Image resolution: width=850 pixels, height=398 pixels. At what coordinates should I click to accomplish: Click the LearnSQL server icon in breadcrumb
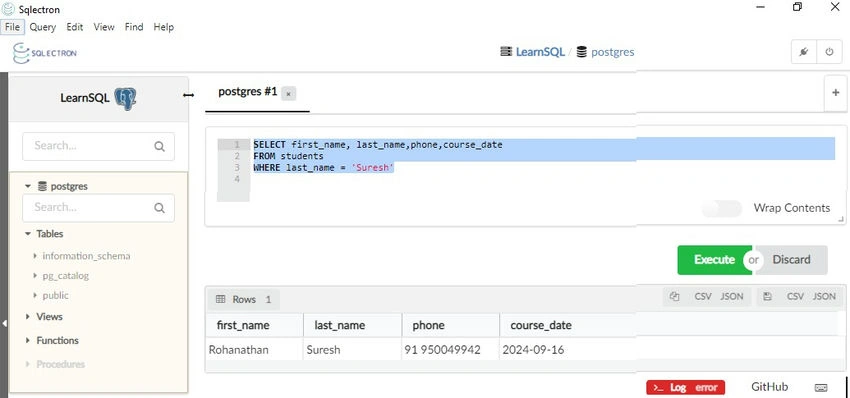tap(506, 52)
